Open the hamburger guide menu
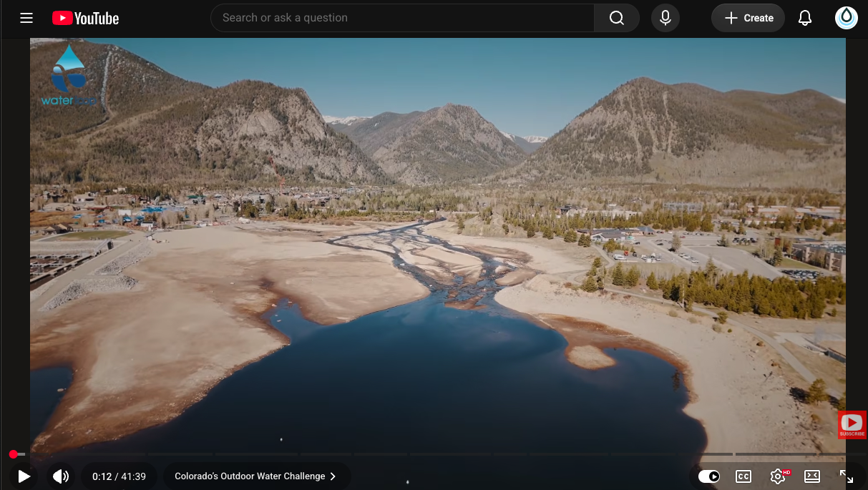Screen dimensions: 868x490 26,18
